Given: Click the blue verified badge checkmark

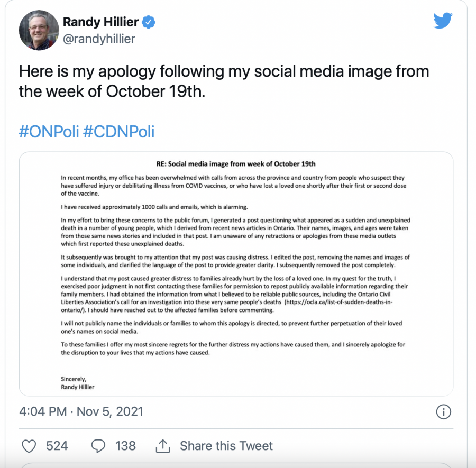Looking at the screenshot, I should pyautogui.click(x=149, y=22).
